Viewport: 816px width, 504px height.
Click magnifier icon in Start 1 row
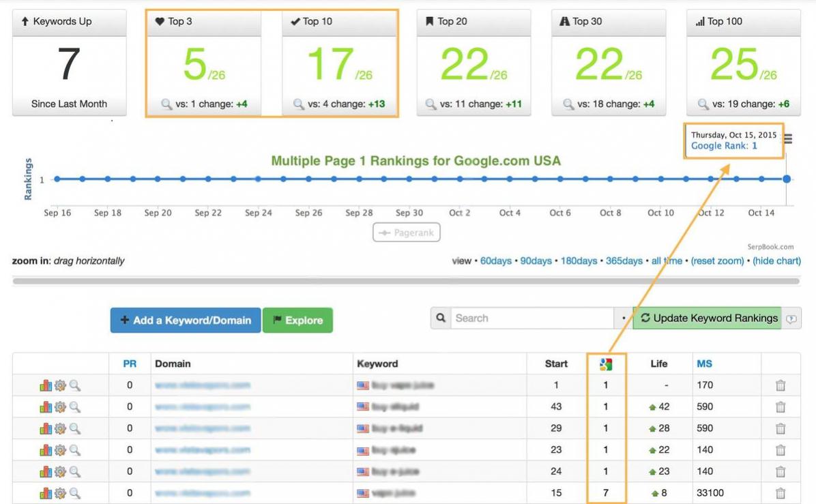[75, 385]
